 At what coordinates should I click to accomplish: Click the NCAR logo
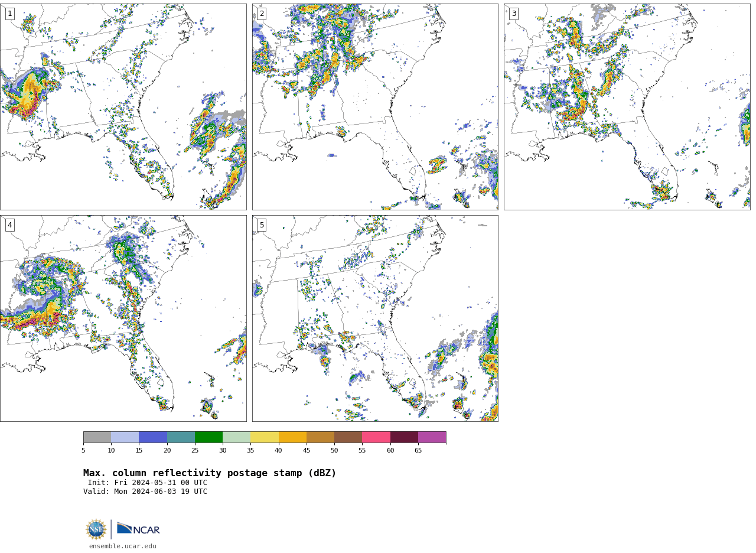[138, 529]
